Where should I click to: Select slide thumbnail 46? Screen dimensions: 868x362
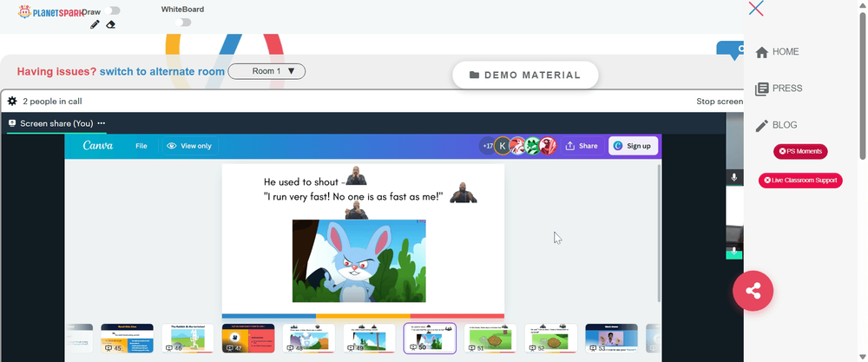(x=187, y=339)
